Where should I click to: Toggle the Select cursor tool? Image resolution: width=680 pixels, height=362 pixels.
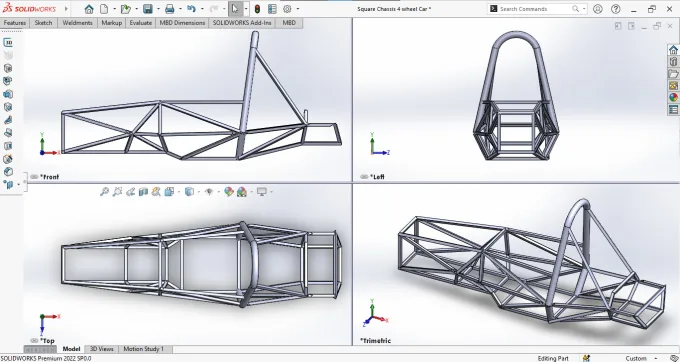click(x=235, y=9)
